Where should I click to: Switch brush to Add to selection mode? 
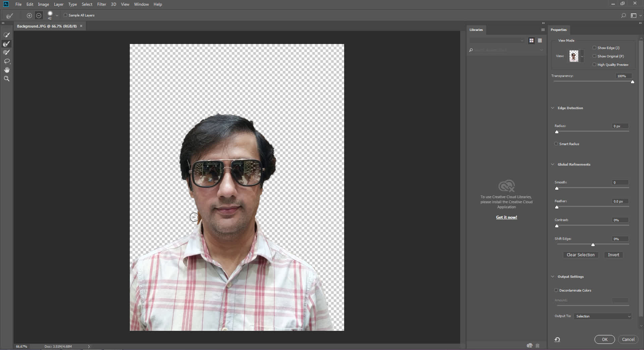pyautogui.click(x=29, y=15)
